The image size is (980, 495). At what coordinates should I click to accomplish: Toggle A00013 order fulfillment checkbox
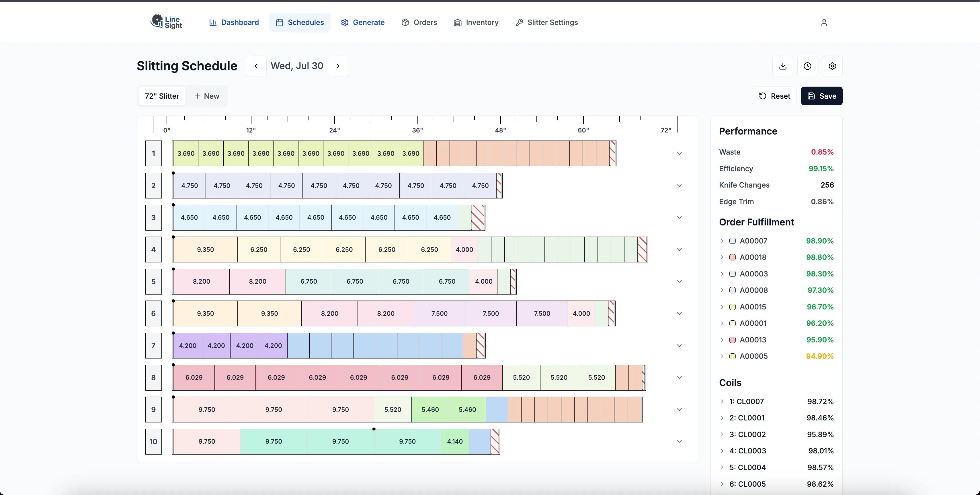pos(732,340)
